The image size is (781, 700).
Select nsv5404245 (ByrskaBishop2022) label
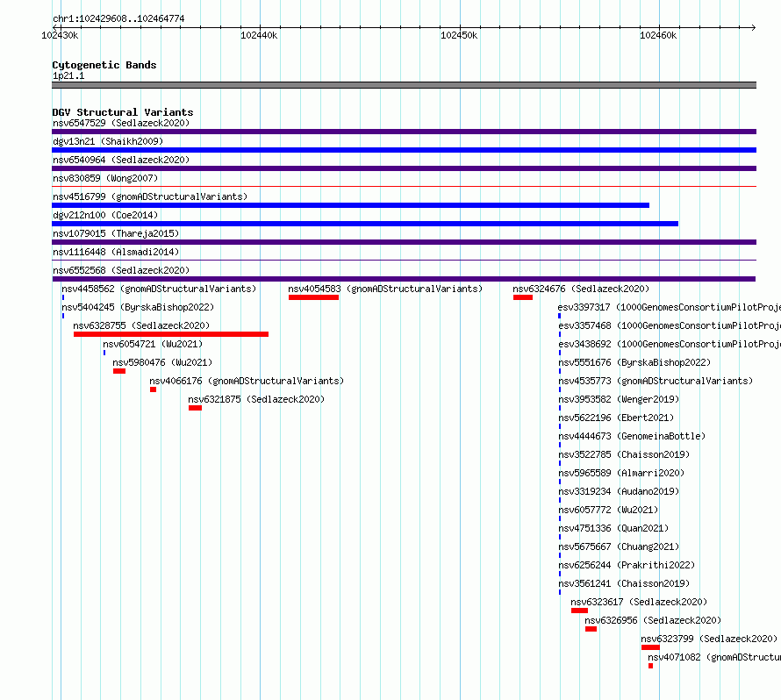click(x=138, y=307)
